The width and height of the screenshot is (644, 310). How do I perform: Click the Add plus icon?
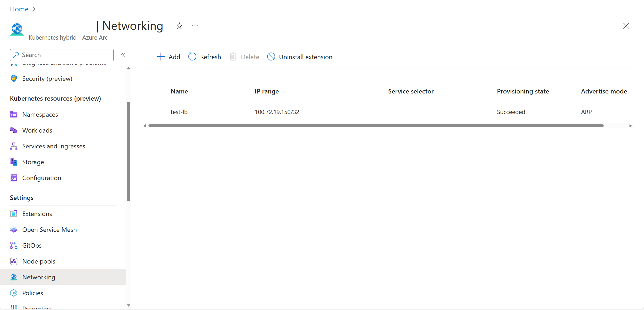tap(160, 57)
